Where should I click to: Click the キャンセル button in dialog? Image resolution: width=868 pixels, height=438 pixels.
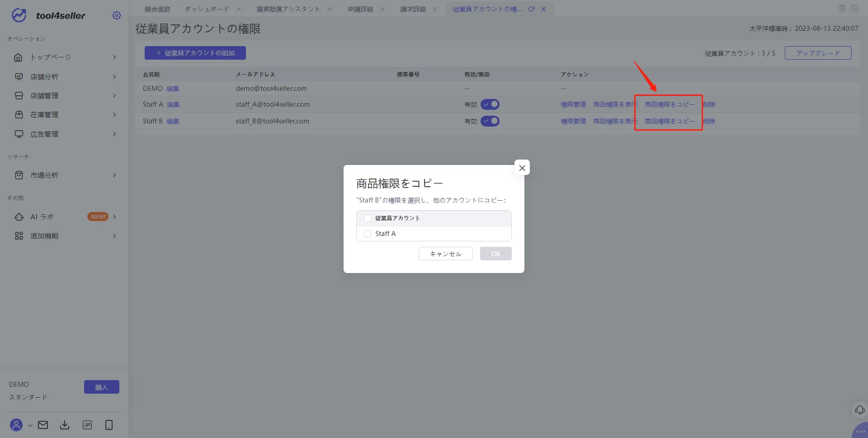tap(446, 254)
